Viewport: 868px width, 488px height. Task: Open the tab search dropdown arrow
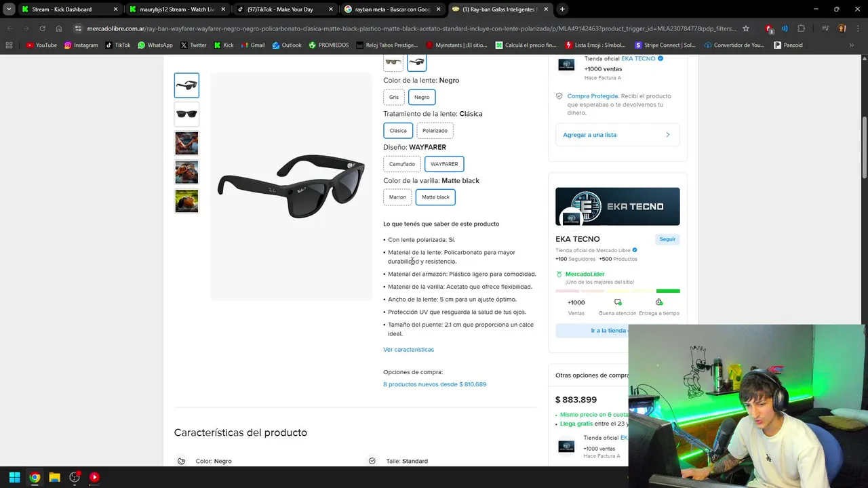pyautogui.click(x=9, y=9)
